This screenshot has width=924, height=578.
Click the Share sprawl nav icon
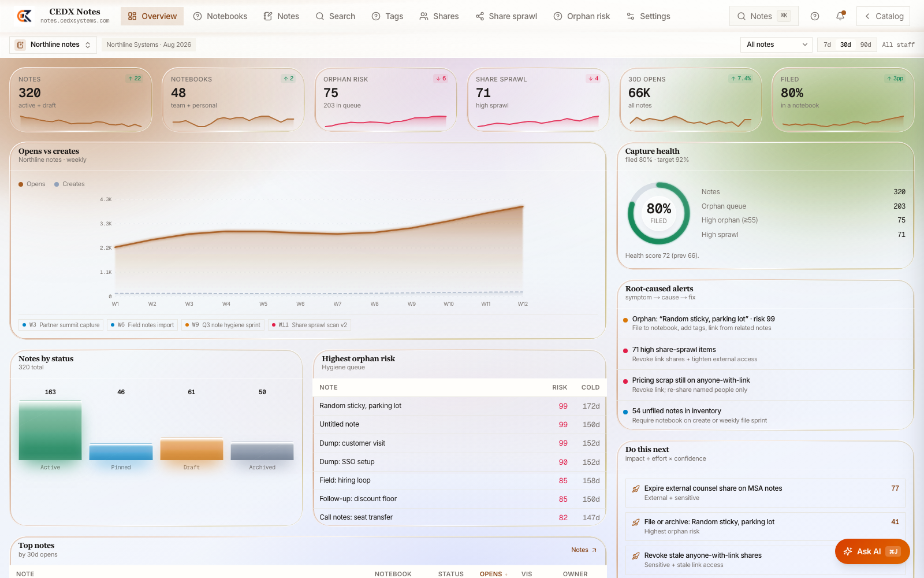click(x=480, y=16)
